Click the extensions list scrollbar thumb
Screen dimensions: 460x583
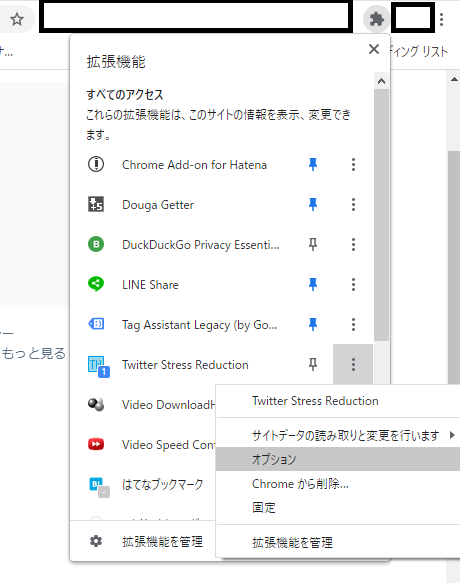pos(381,215)
